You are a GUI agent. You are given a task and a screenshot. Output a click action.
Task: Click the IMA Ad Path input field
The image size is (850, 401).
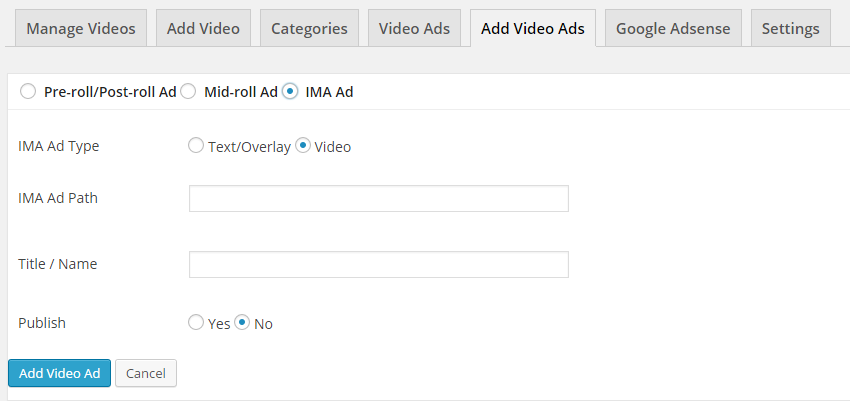(x=378, y=198)
